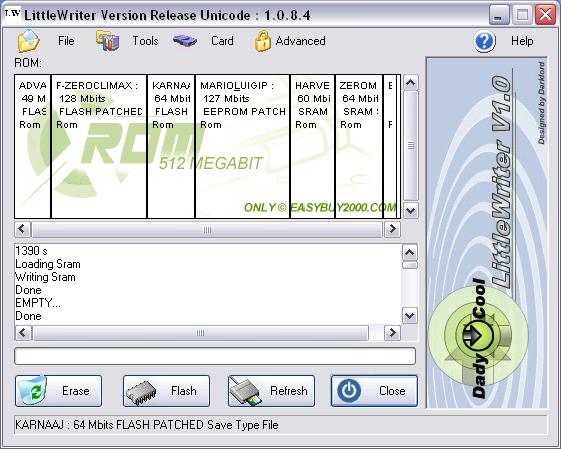Viewport: 561px width, 449px height.
Task: Click the ROM list scroll-down arrow
Action: pos(410,211)
